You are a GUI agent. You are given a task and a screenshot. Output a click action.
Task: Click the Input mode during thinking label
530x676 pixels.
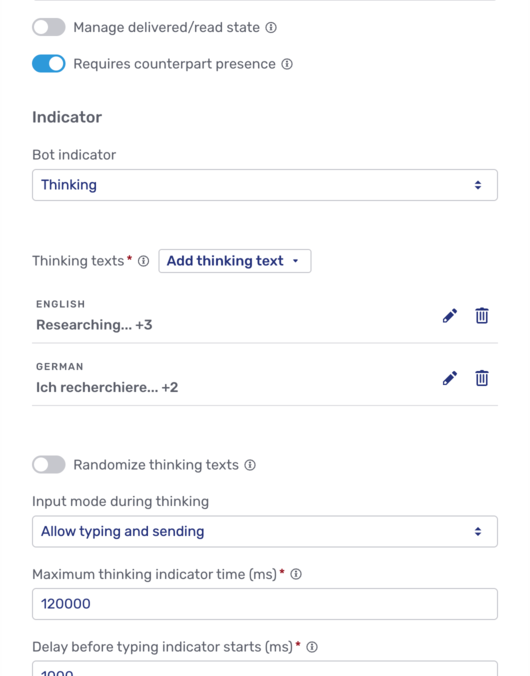pos(120,501)
